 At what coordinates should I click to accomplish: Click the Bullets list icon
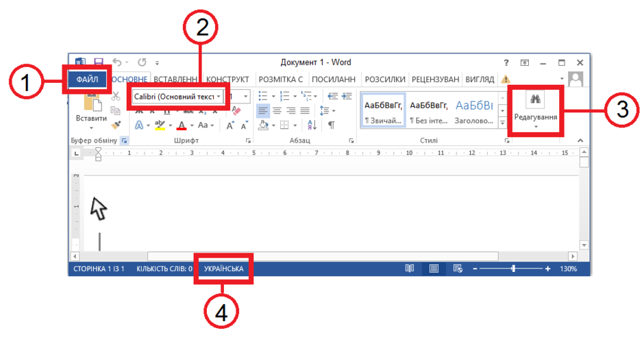[263, 96]
